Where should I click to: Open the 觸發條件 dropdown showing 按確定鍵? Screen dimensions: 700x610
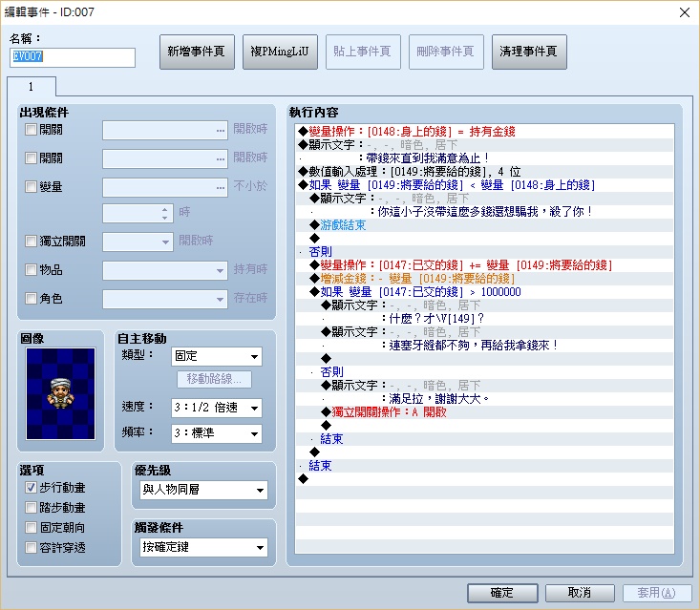click(203, 548)
